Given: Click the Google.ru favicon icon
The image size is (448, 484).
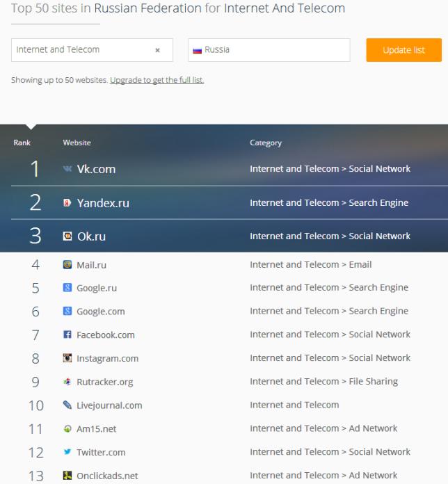Looking at the screenshot, I should tap(67, 288).
